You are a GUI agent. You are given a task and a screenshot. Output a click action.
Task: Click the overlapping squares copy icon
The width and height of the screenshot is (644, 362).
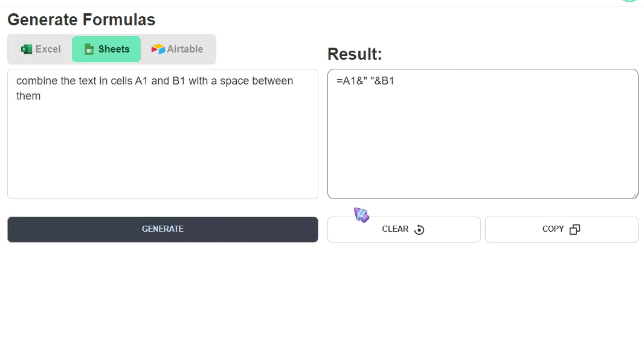pos(575,230)
